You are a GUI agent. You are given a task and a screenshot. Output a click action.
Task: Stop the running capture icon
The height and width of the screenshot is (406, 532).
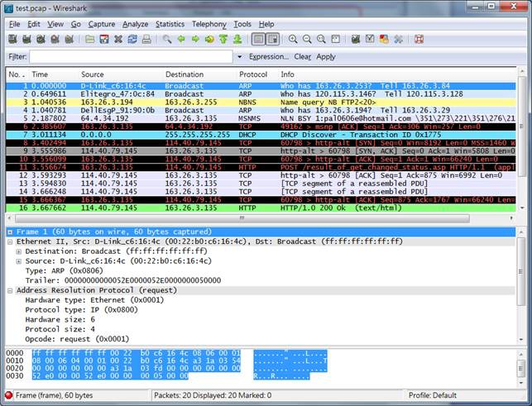click(x=55, y=40)
